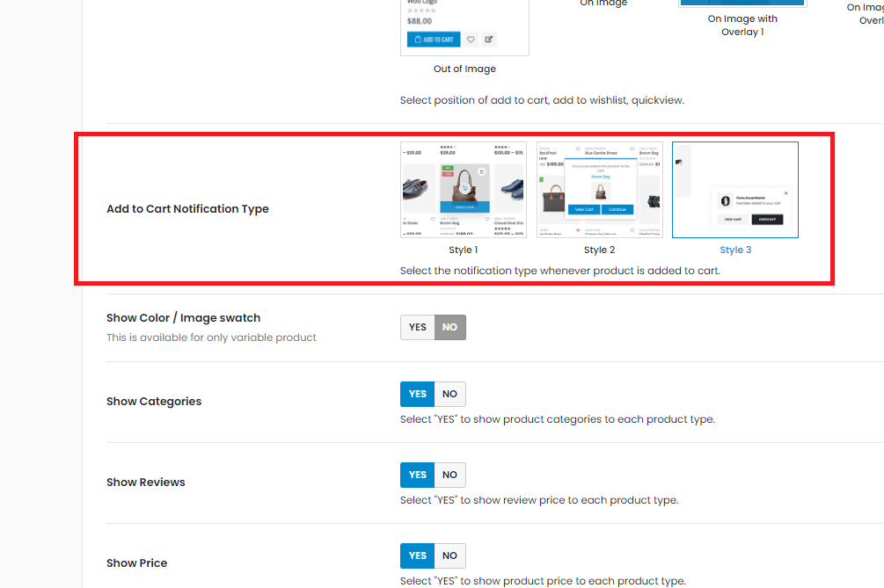Disable Show Price with NO
The image size is (884, 588).
[449, 555]
